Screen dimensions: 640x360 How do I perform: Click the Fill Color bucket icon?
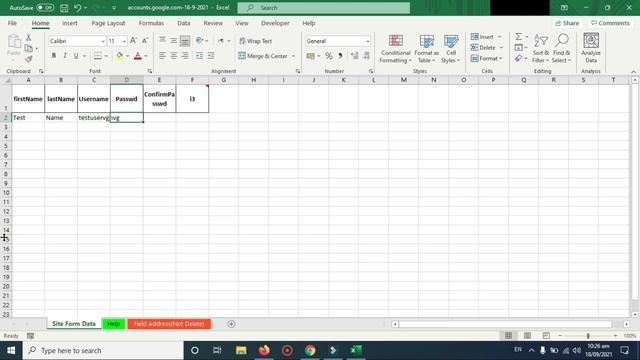tap(119, 56)
